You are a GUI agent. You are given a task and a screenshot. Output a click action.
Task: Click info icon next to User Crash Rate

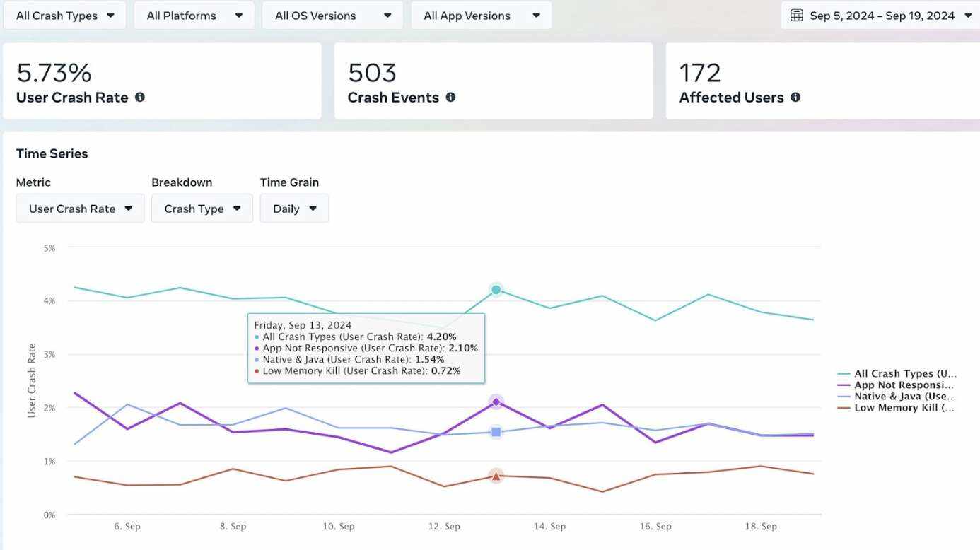[x=140, y=98]
